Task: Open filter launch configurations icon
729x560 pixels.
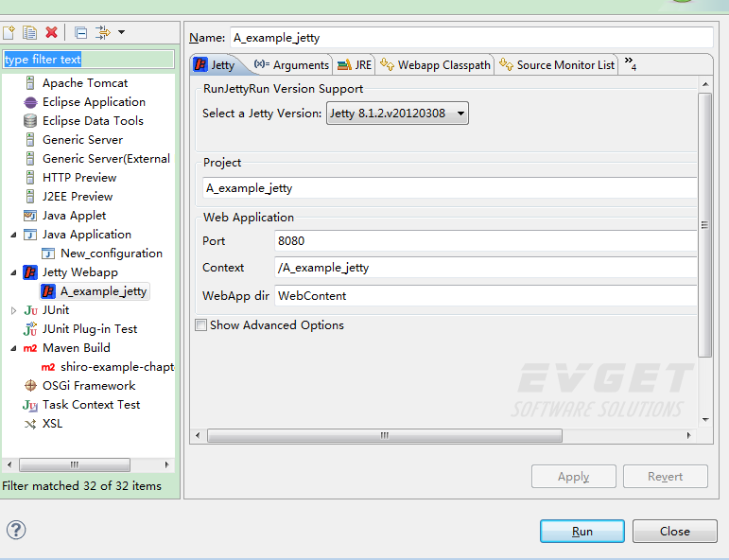Action: pyautogui.click(x=103, y=32)
